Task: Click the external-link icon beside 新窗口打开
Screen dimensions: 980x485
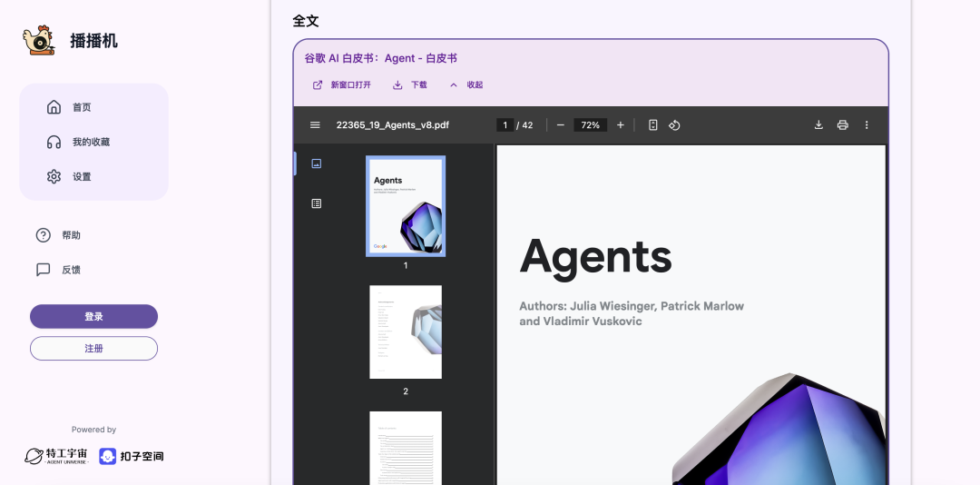Action: [318, 85]
